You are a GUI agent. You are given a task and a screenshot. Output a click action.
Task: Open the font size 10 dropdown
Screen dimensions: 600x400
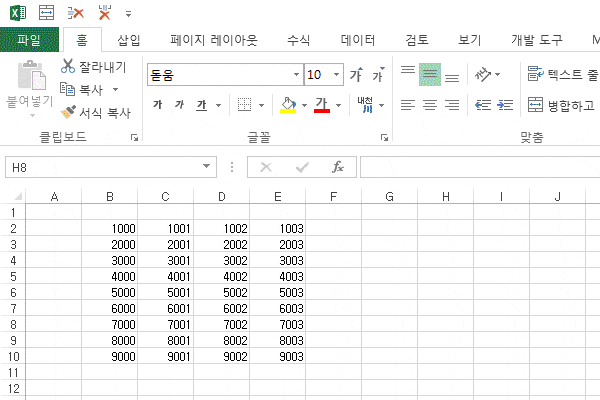coord(336,74)
